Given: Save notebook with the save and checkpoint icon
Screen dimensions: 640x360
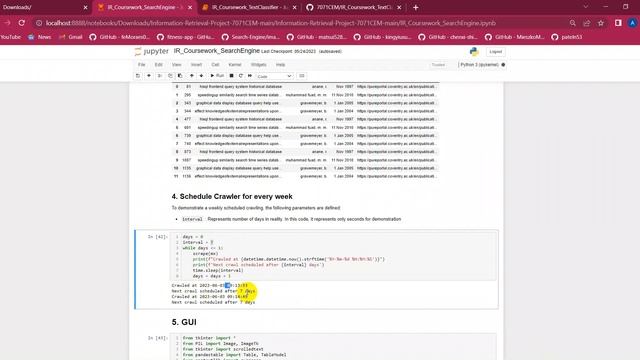Looking at the screenshot, I should coord(138,76).
